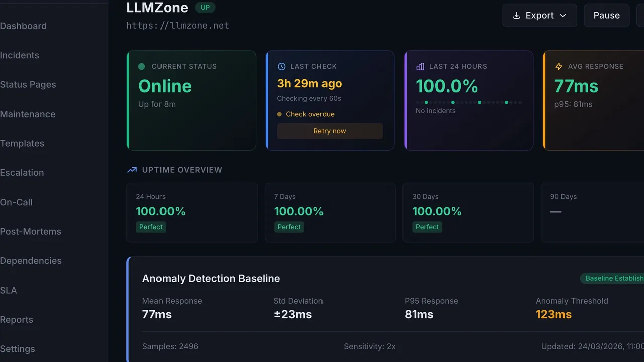Viewport: 644px width, 362px height.
Task: Click the Std Deviation ±23ms value
Action: point(293,315)
